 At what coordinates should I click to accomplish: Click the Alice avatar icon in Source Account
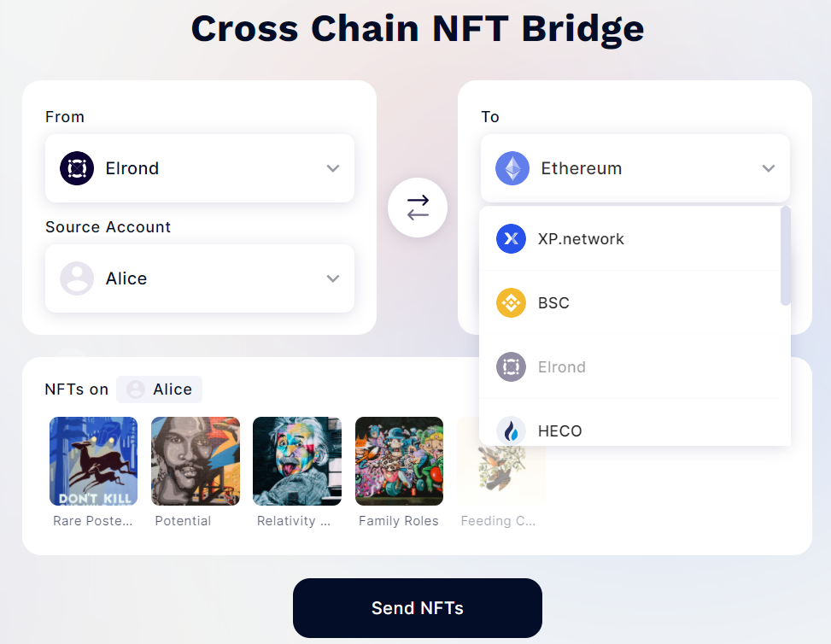(77, 278)
